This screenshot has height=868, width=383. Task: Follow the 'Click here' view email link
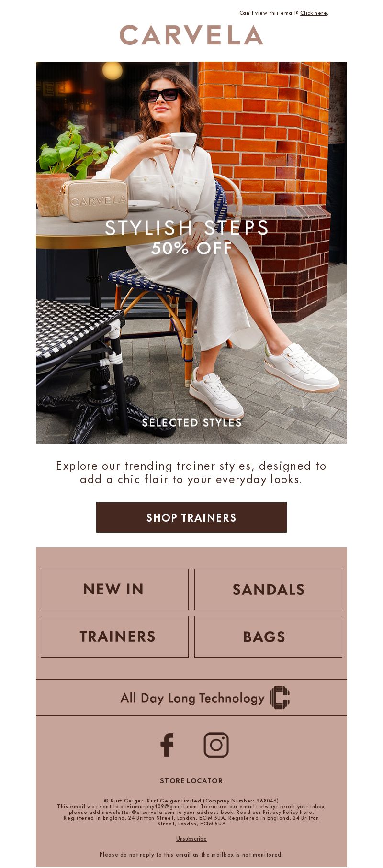click(x=314, y=13)
